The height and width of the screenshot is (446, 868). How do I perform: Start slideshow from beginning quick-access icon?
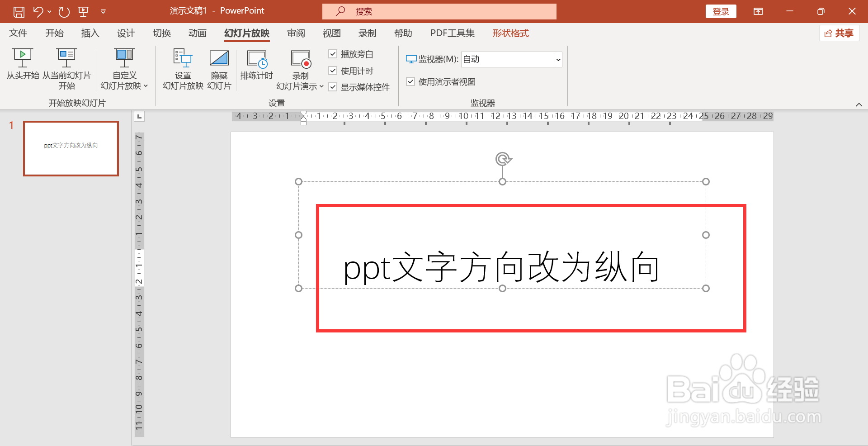click(x=83, y=12)
